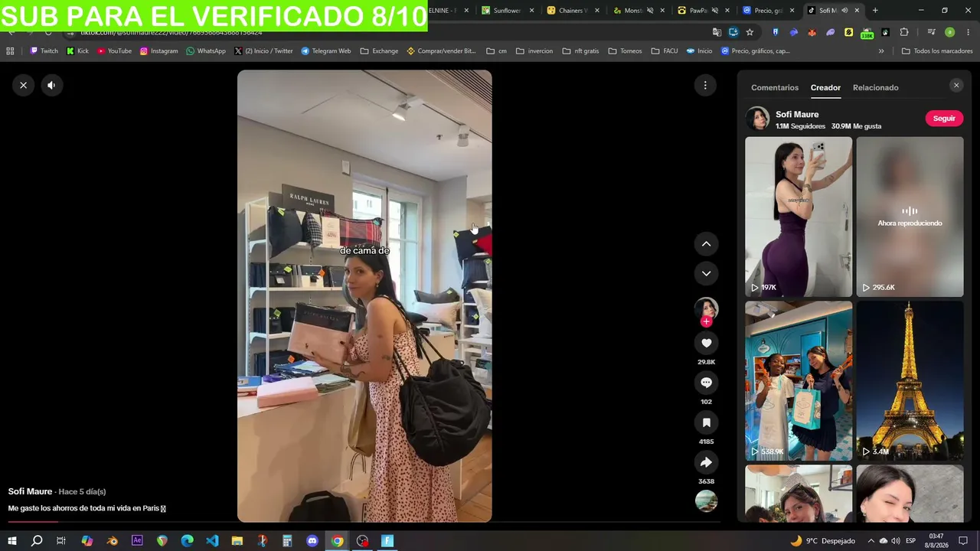Open comments using the speech bubble icon

click(x=706, y=383)
